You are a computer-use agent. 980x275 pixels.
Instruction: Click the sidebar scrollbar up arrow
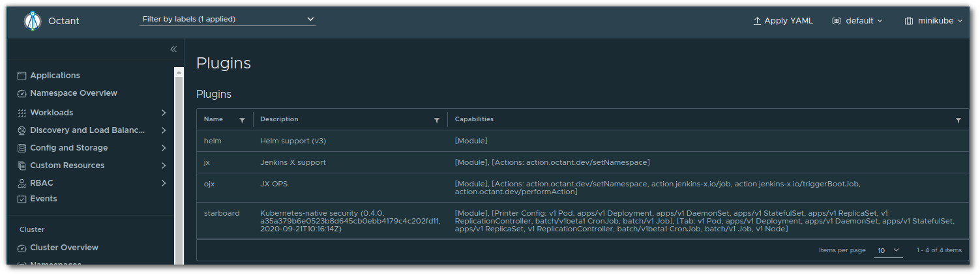coord(179,72)
